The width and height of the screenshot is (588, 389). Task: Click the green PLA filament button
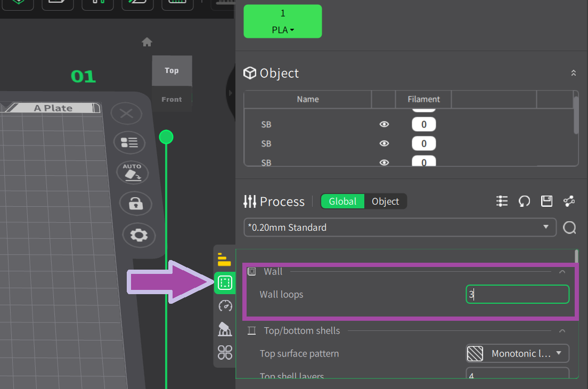tap(283, 21)
